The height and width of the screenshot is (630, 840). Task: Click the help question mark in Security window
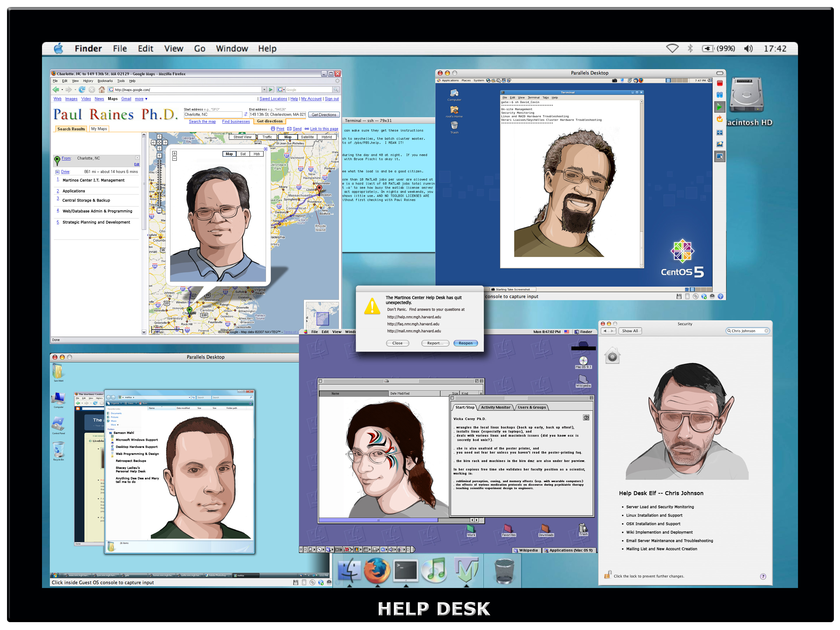(x=762, y=576)
